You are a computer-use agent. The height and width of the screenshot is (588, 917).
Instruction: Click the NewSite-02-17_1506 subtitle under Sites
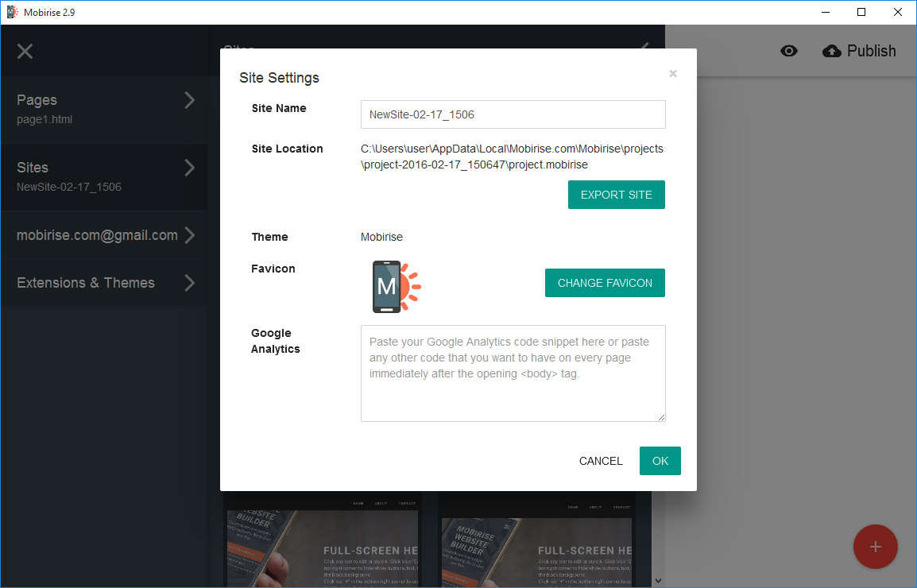[69, 188]
